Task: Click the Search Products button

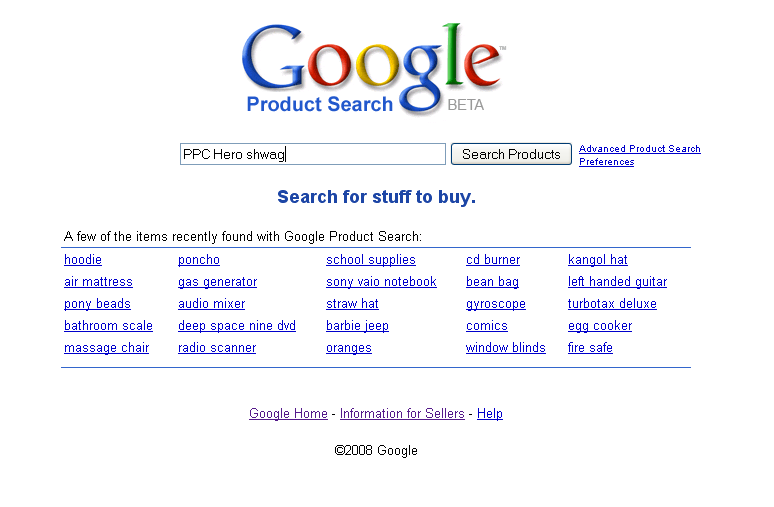Action: pos(511,154)
